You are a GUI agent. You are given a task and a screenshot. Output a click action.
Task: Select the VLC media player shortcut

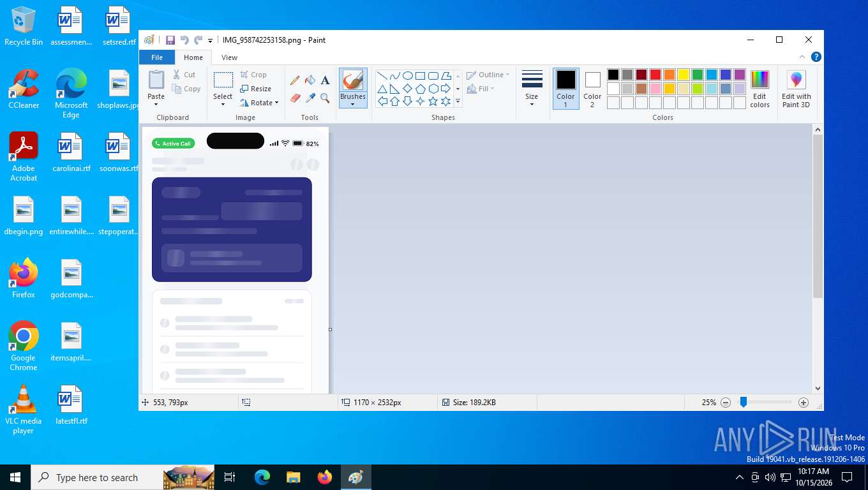coord(24,409)
